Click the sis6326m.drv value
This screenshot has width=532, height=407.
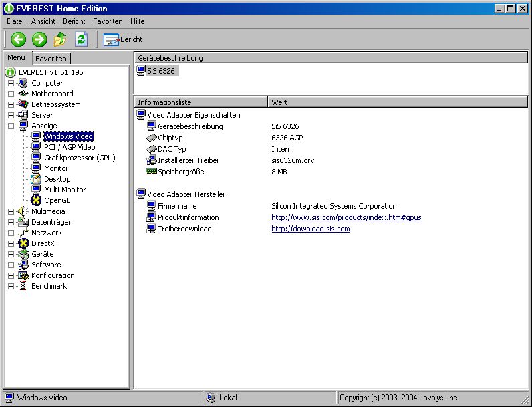click(293, 160)
